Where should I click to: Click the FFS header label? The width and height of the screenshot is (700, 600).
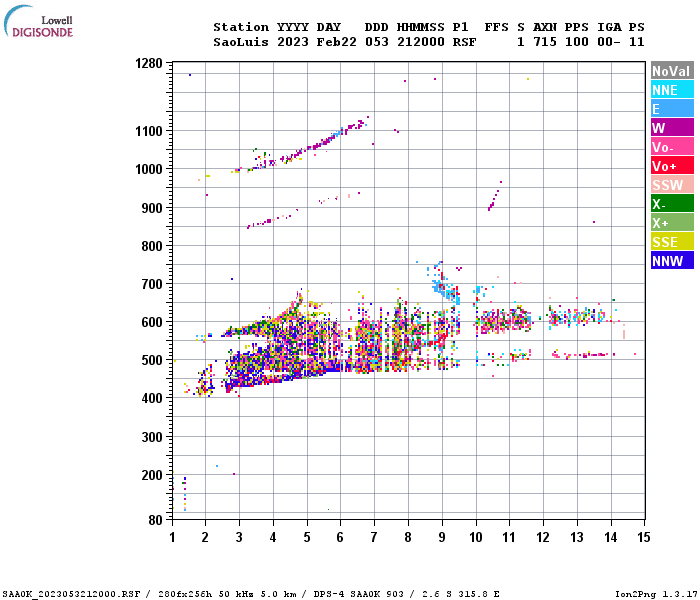[x=496, y=27]
